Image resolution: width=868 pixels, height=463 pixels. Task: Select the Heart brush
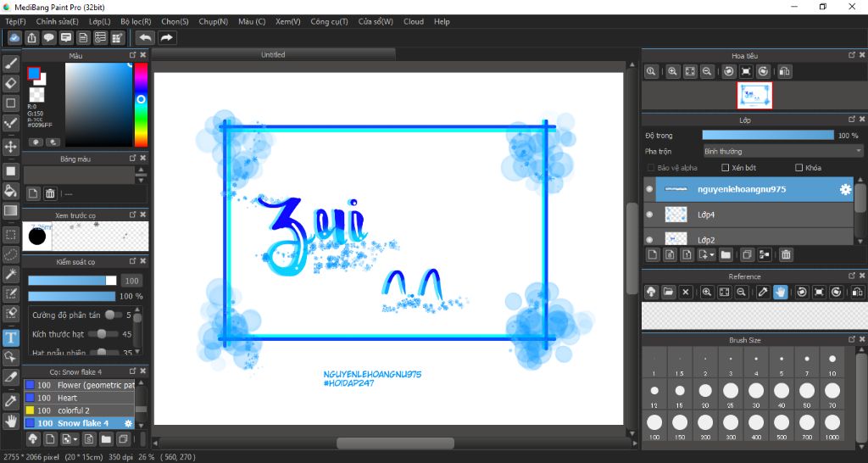pyautogui.click(x=79, y=398)
